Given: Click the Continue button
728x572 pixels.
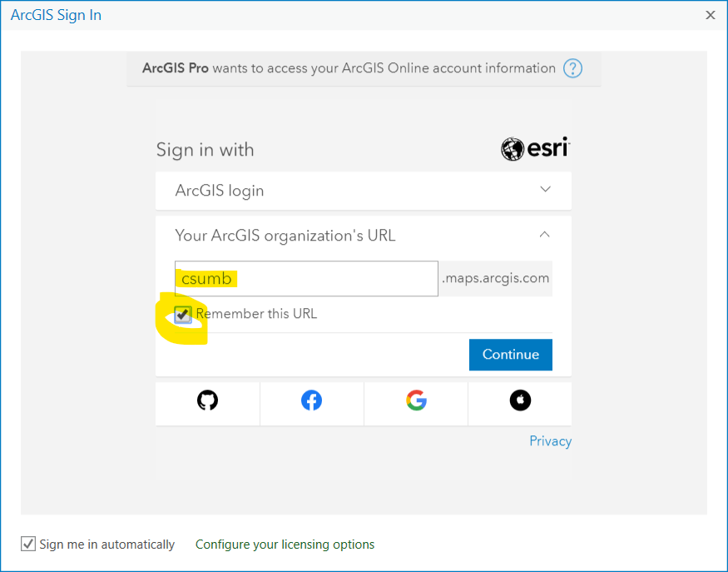Looking at the screenshot, I should point(510,354).
